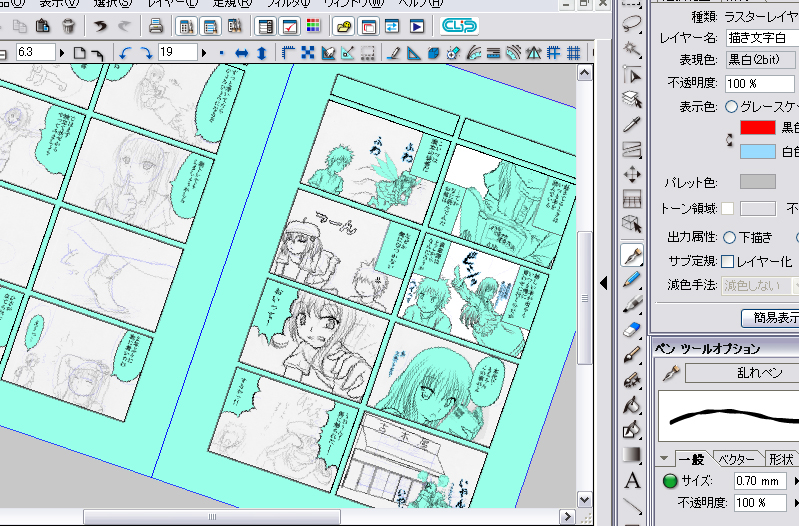Pick the Layer Select tool
Image resolution: width=799 pixels, height=526 pixels.
coord(632,100)
